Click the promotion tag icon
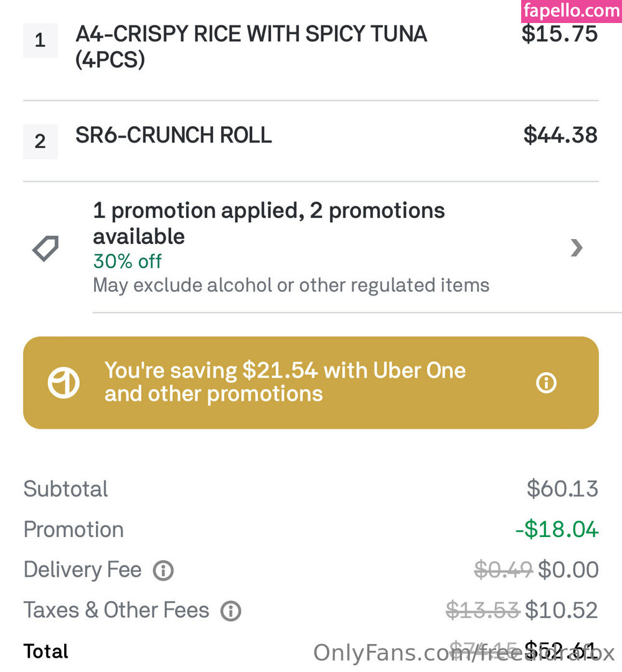The height and width of the screenshot is (672, 622). click(45, 249)
